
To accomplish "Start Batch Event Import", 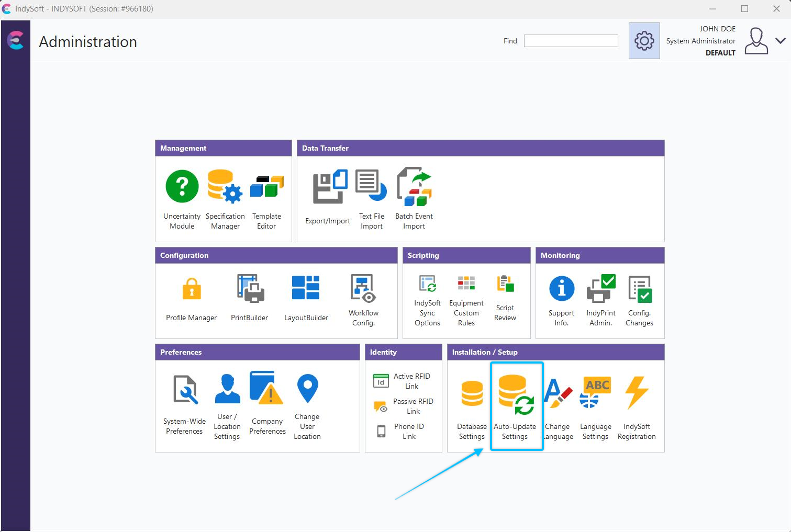I will (x=414, y=187).
